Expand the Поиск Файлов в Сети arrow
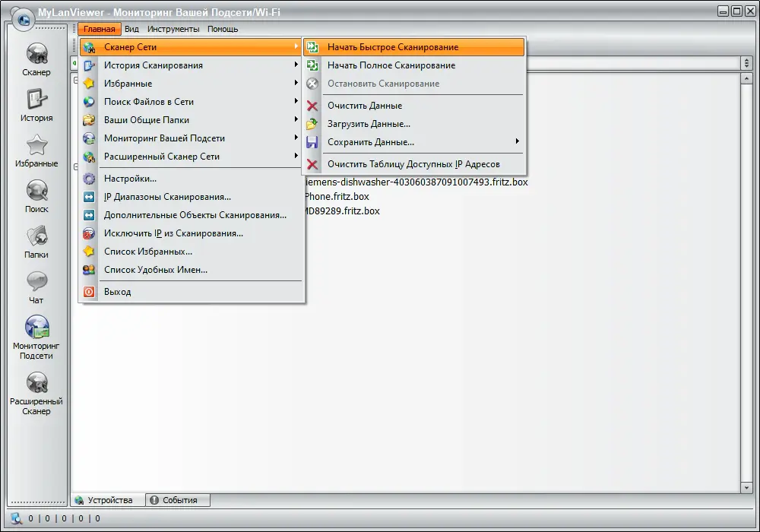 click(x=296, y=101)
